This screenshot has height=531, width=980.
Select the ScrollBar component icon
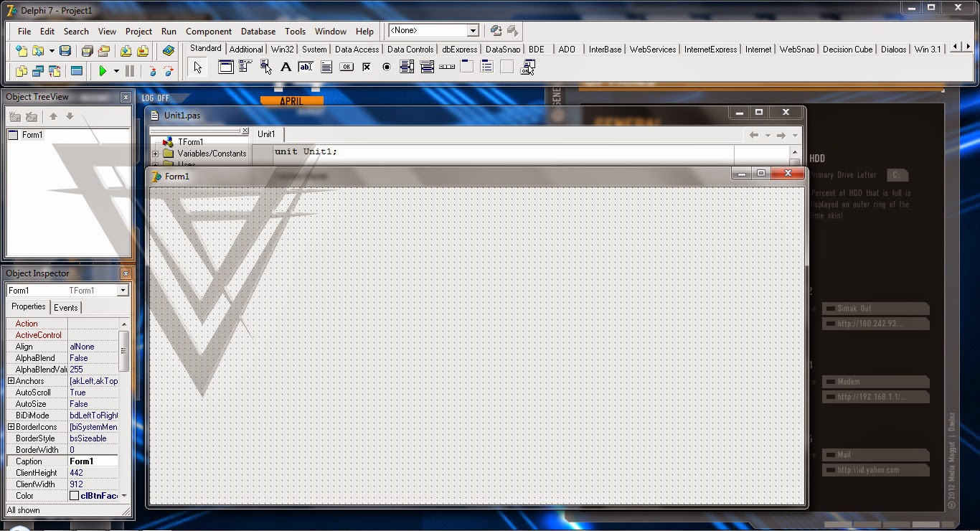(447, 67)
